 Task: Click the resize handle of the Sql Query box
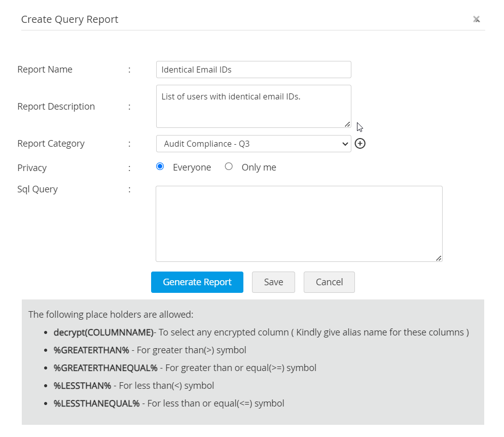coord(438,259)
